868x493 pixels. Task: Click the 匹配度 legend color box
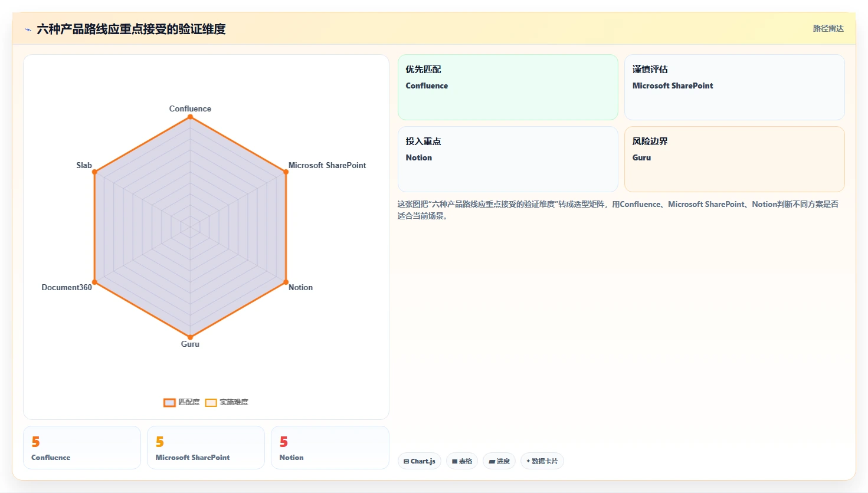point(170,403)
